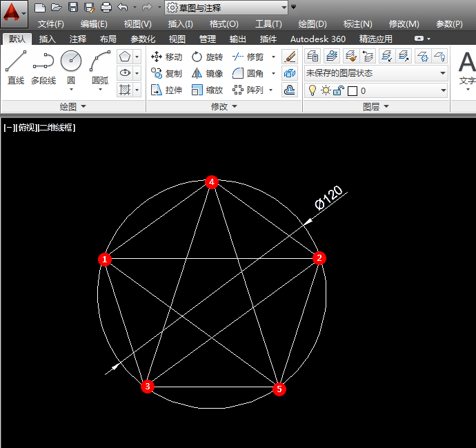Open the Layer Properties manager icon
Screen dimensions: 476x448
313,56
